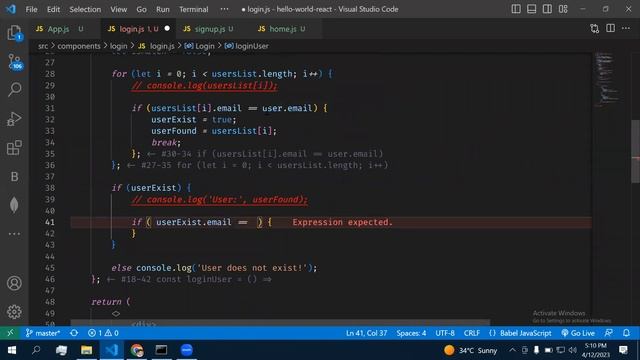Toggle the secondary side bar layout icon

pos(547,9)
